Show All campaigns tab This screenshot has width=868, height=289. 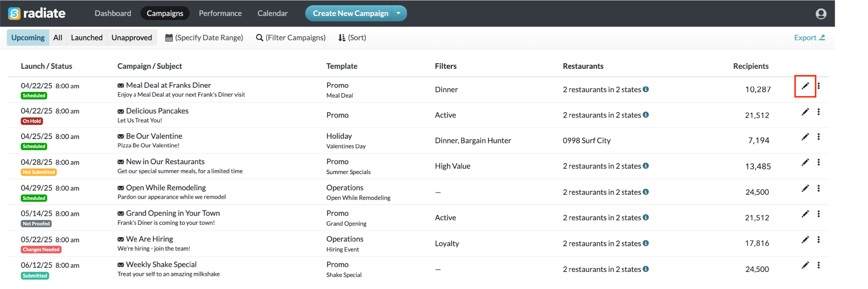pyautogui.click(x=58, y=38)
